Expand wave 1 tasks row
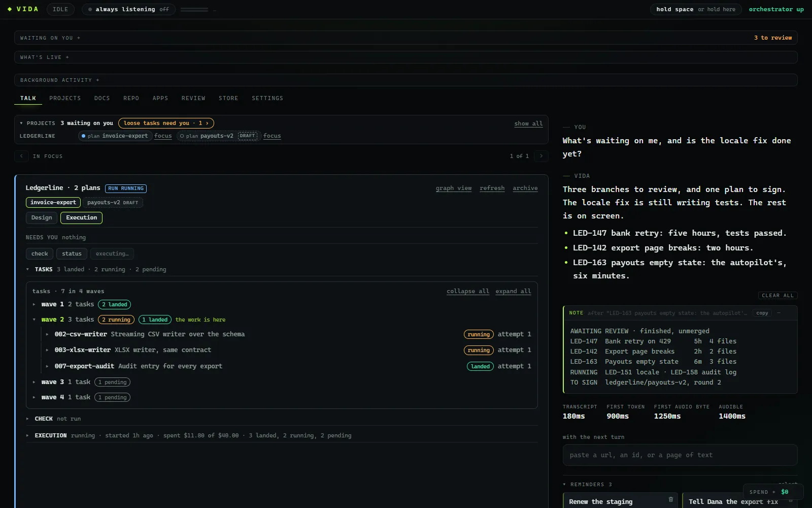 pos(34,304)
